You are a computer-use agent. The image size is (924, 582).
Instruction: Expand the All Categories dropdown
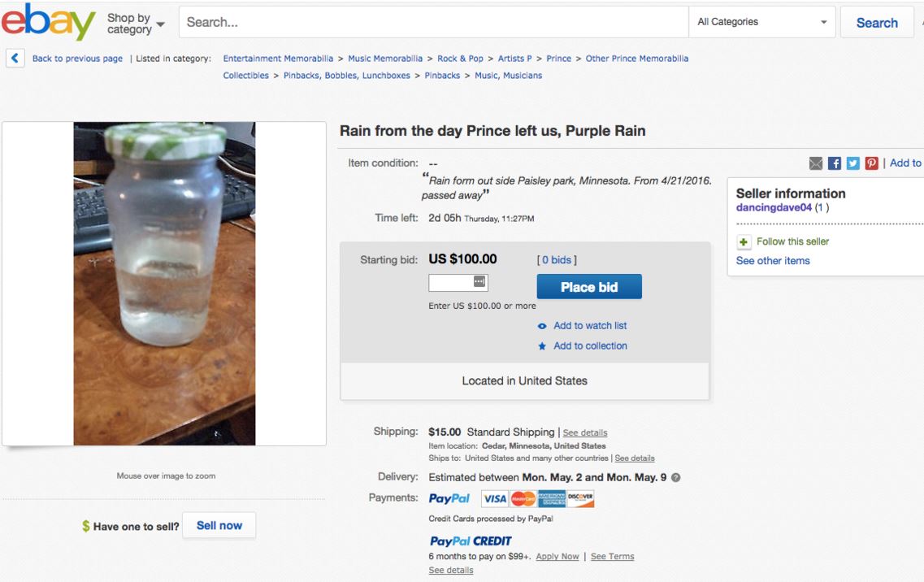tap(764, 23)
